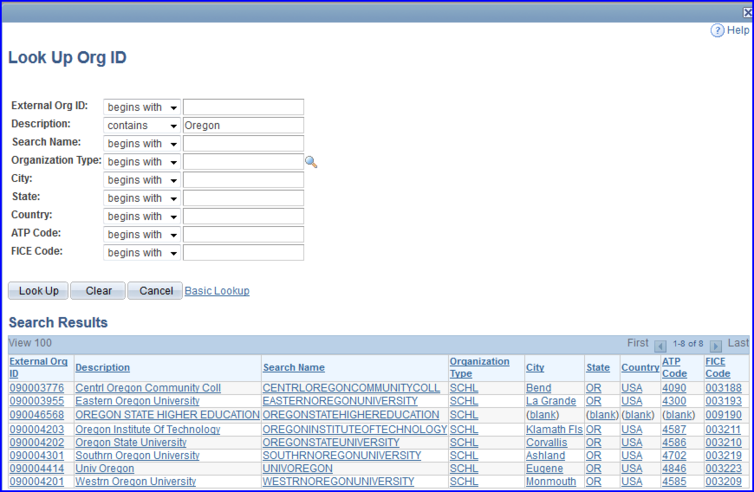754x492 pixels.
Task: Click View 100 in results header
Action: [x=30, y=343]
